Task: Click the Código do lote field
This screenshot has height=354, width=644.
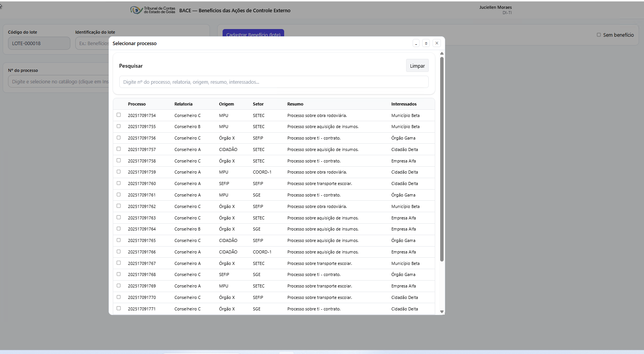Action: (x=39, y=43)
